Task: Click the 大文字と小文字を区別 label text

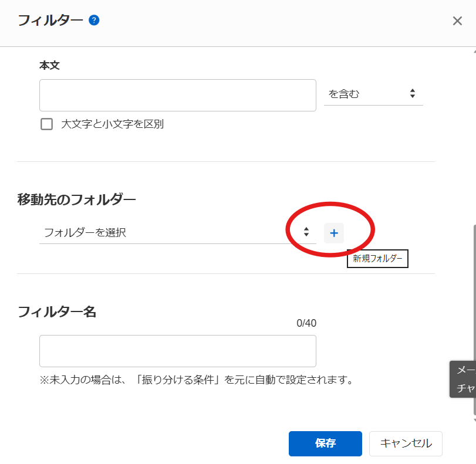Action: pyautogui.click(x=112, y=124)
